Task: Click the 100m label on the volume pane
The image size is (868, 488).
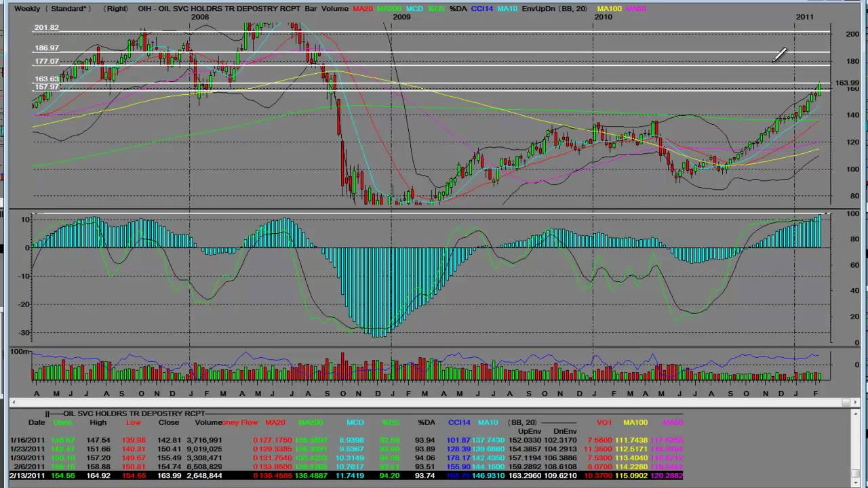Action: click(20, 352)
